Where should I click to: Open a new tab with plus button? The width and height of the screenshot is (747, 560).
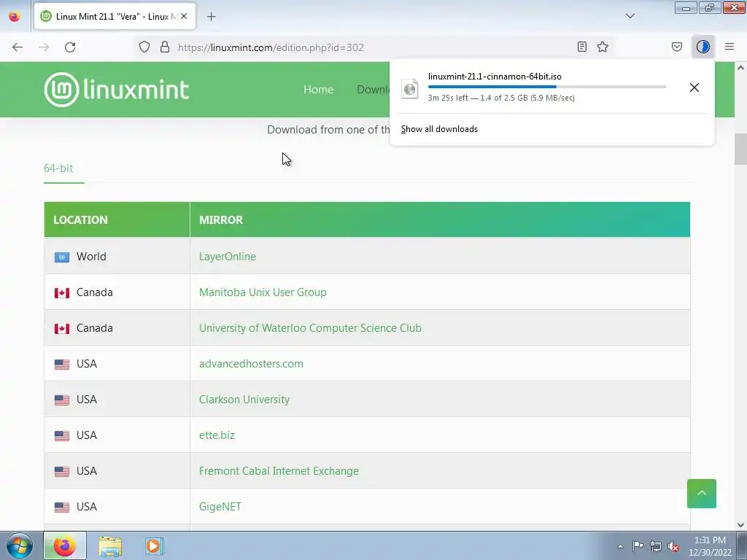coord(211,17)
